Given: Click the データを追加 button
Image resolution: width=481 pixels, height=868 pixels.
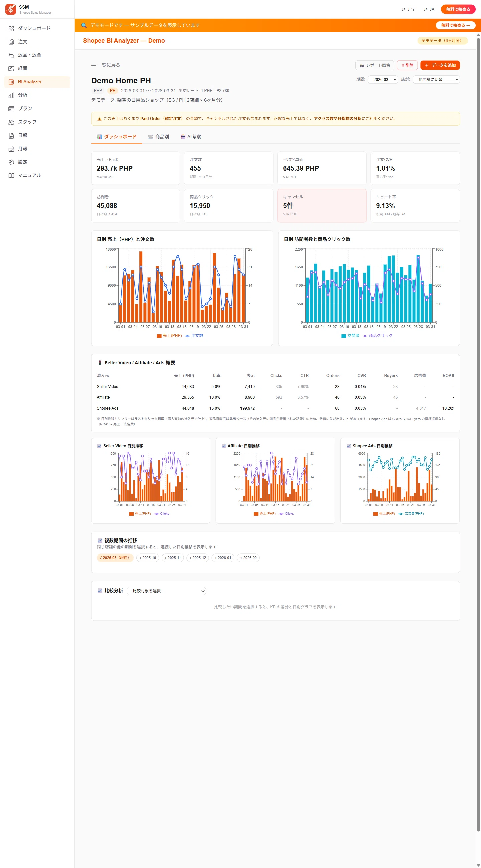Looking at the screenshot, I should coord(440,65).
